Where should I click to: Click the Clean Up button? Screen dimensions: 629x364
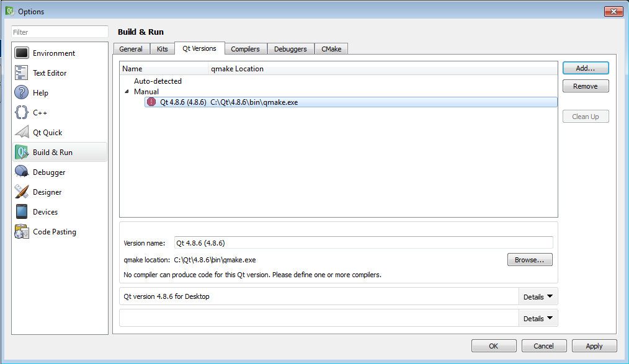[x=586, y=117]
